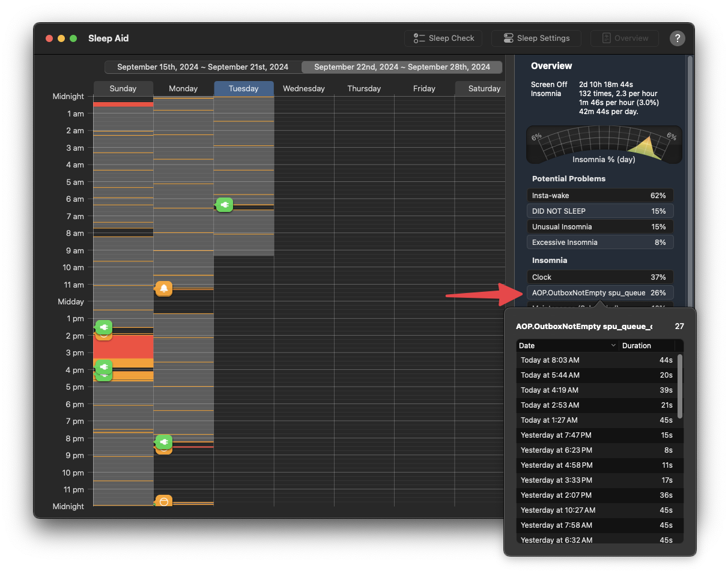Select the Clock insomnia row
The width and height of the screenshot is (728, 580).
point(600,277)
